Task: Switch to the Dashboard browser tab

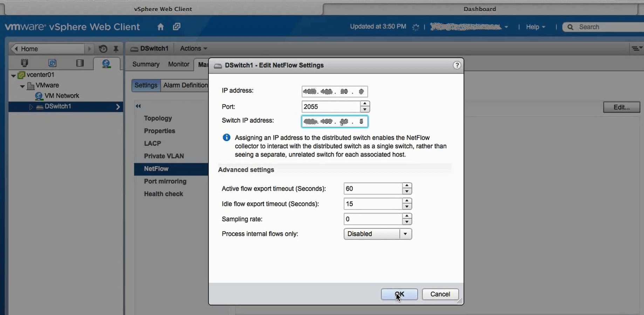Action: pyautogui.click(x=480, y=9)
